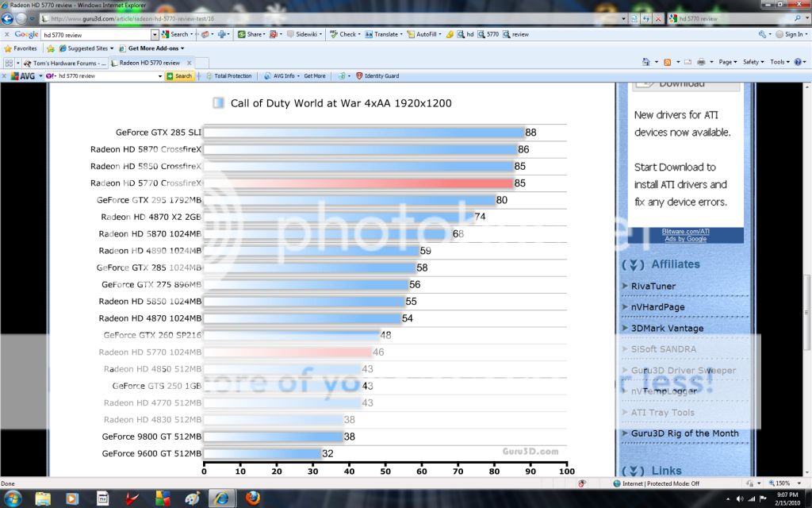Open the Tools menu dropdown
This screenshot has height=508, width=812.
pos(780,62)
